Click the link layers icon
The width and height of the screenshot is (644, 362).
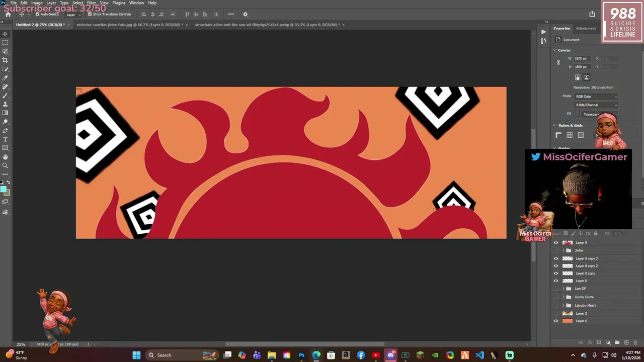tap(581, 342)
